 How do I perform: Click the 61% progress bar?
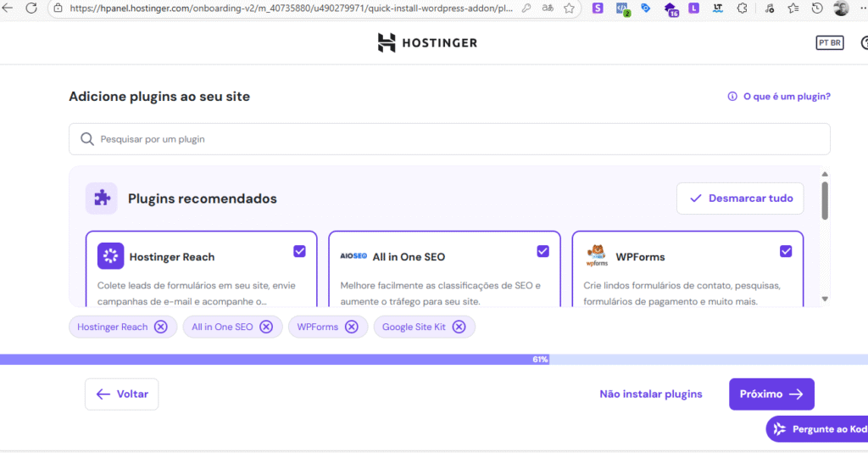pyautogui.click(x=434, y=360)
